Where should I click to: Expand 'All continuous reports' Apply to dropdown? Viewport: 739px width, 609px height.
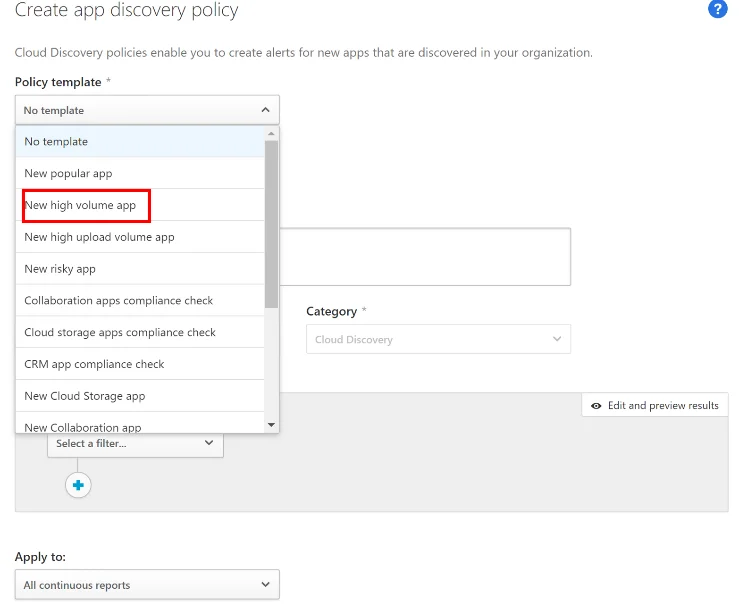pyautogui.click(x=147, y=584)
